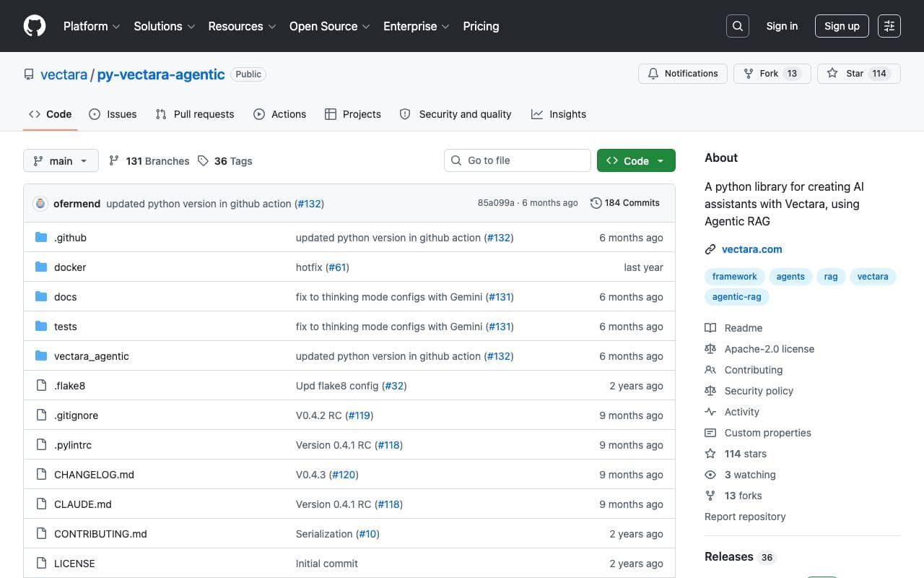Image resolution: width=924 pixels, height=578 pixels.
Task: Open the Security and quality tab
Action: click(456, 114)
